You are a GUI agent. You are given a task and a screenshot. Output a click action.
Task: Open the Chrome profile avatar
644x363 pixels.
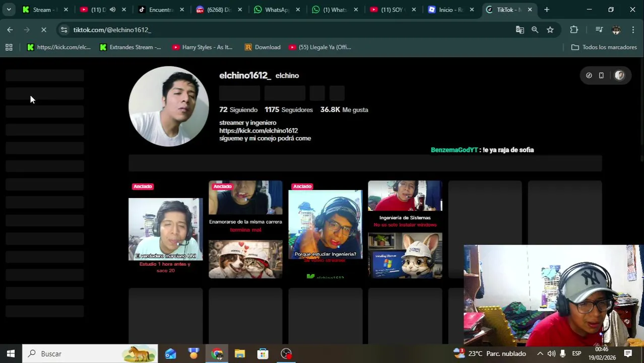616,30
